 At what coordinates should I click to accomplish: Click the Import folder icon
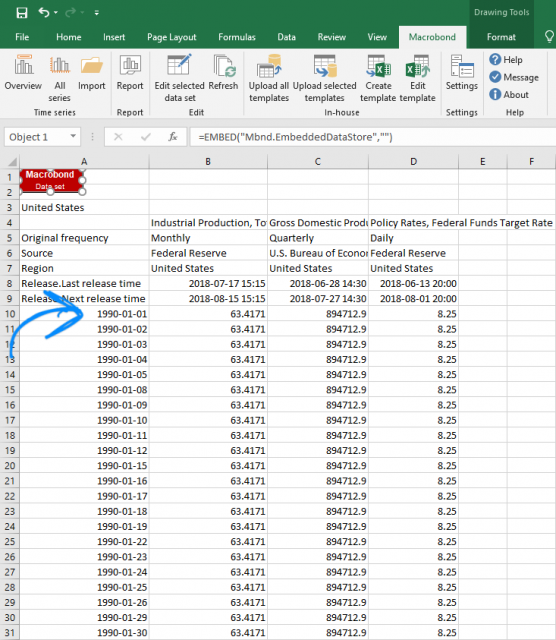point(92,73)
